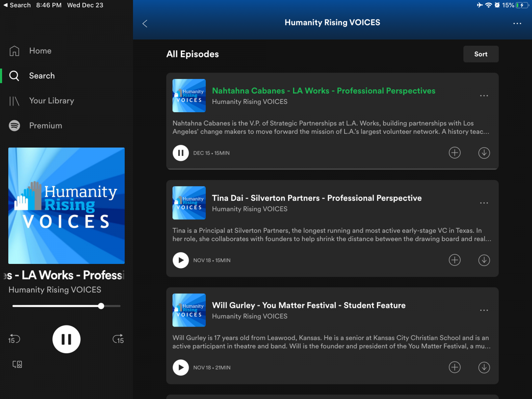Play the Will Gurley episode
Image resolution: width=532 pixels, height=399 pixels.
[181, 367]
